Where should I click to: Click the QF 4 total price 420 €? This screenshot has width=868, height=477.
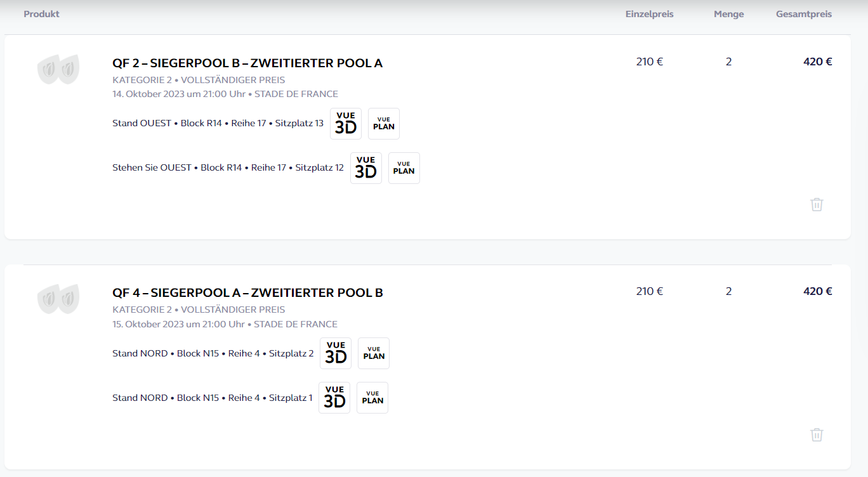pyautogui.click(x=817, y=291)
